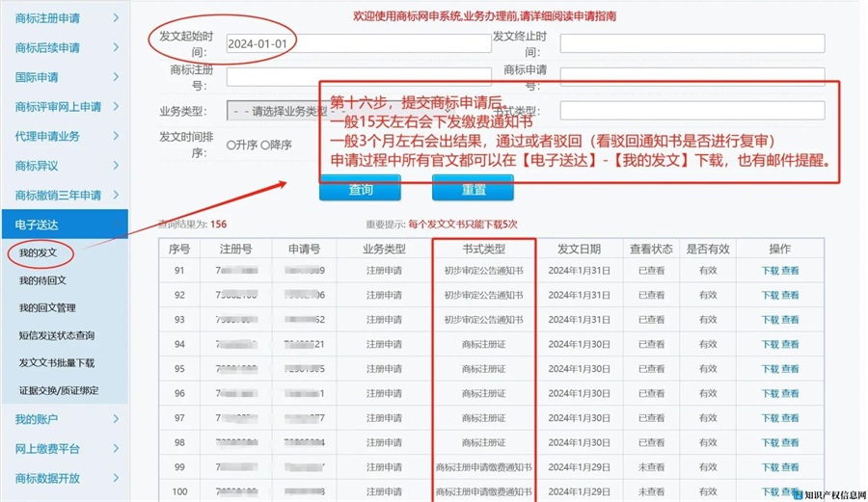Open the 代理申请业务 chevron

pyautogui.click(x=116, y=136)
